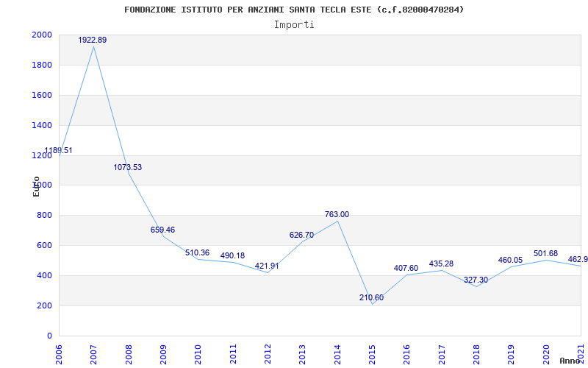Viewport: 588px width, 368px height.
Task: Select the 1073.53 data label
Action: click(x=128, y=168)
